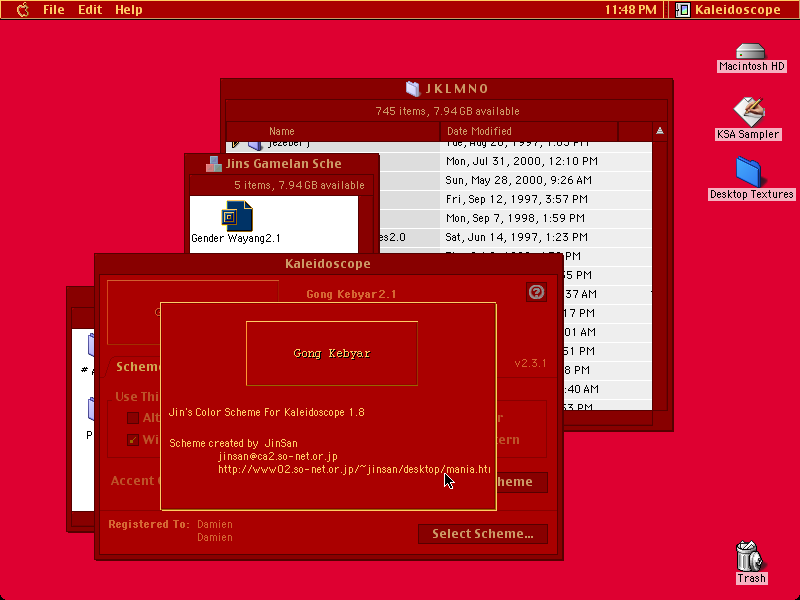This screenshot has height=600, width=800.
Task: Reverse sort order with the JKLMNO triangle button
Action: [660, 131]
